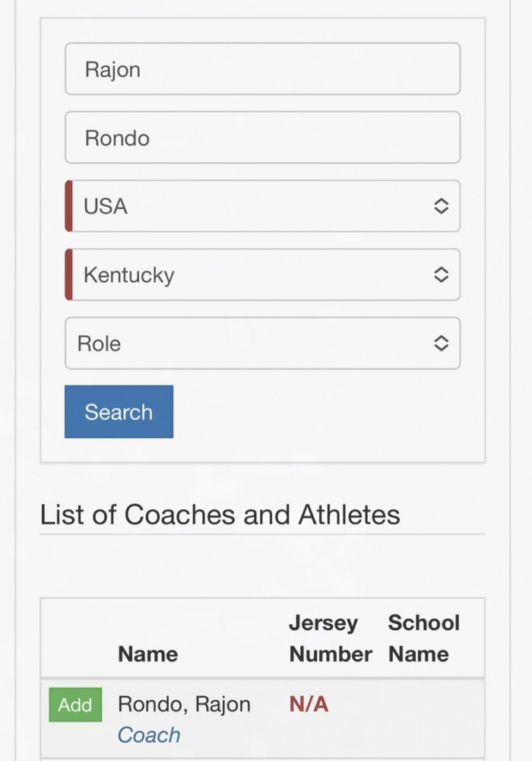Click the up-down arrows on the Role selector

tap(441, 343)
